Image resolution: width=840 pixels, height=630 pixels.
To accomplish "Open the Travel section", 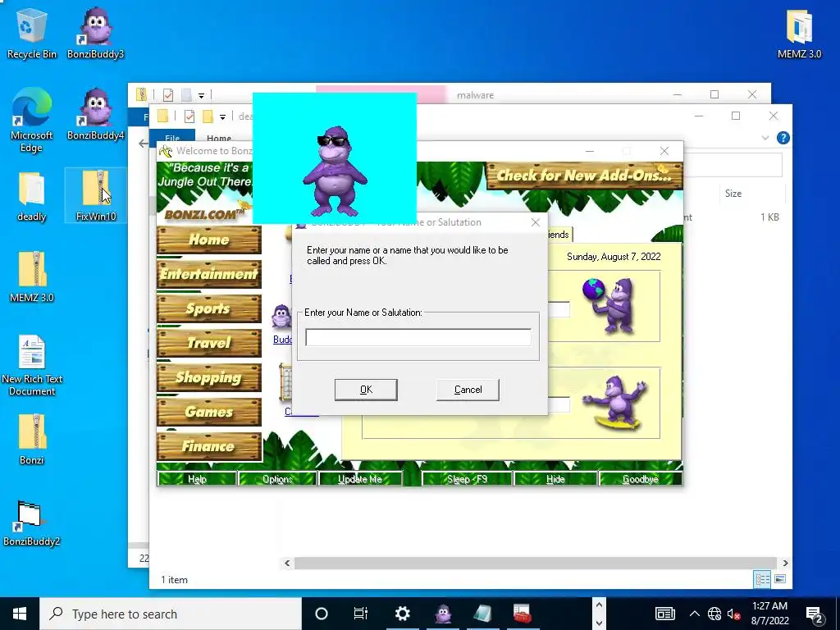I will tap(209, 342).
